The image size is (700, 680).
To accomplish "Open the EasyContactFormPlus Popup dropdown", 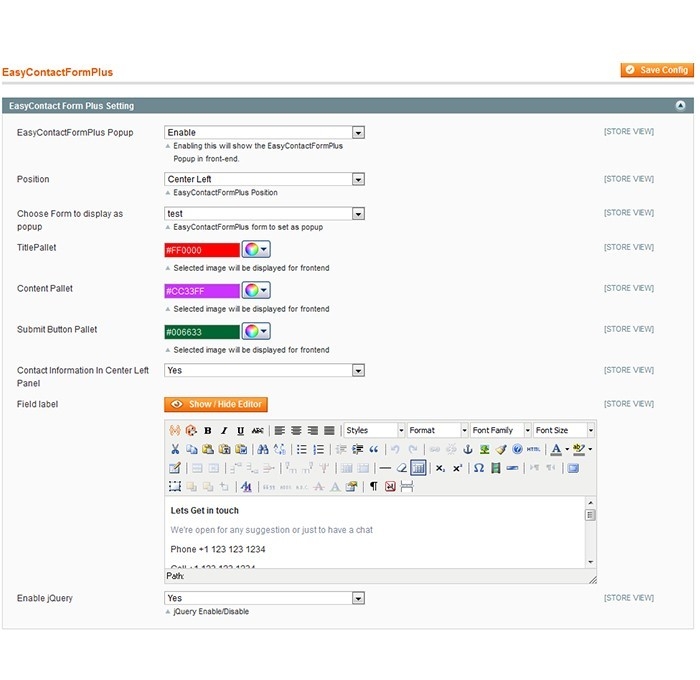I will tap(264, 133).
